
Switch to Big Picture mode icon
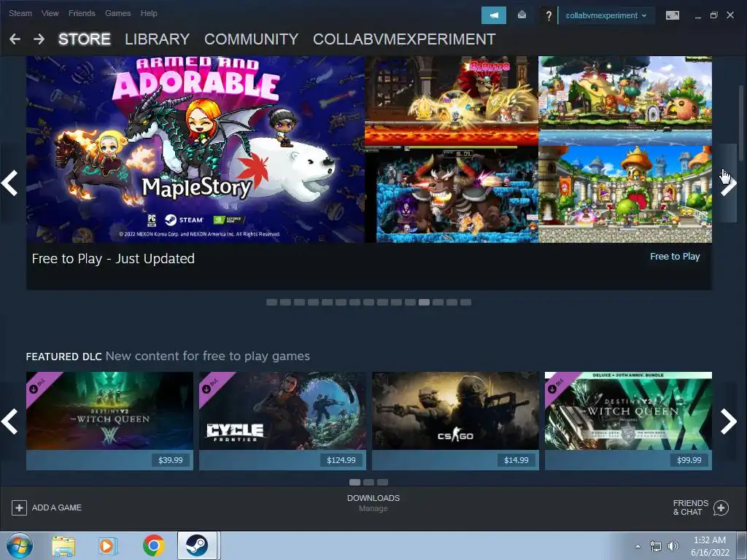pos(672,15)
